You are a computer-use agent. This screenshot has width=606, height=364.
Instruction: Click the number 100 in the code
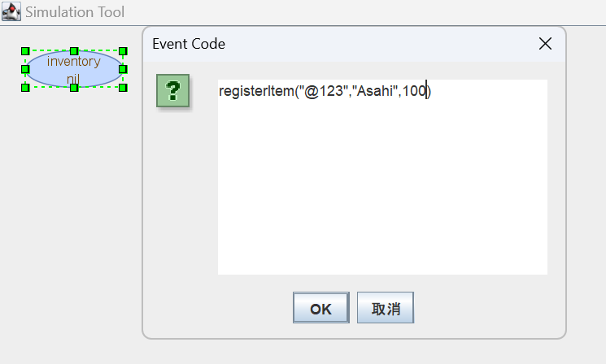coord(414,92)
